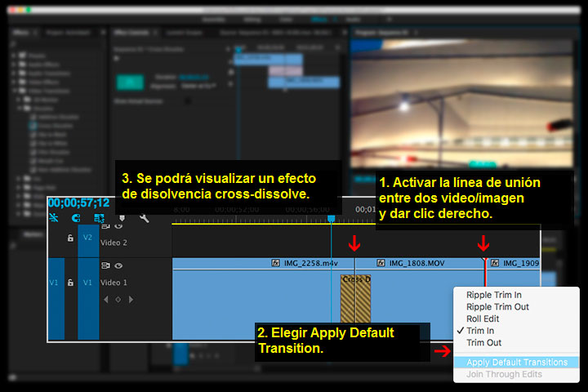The image size is (588, 392).
Task: Click fx badge on IMG_2258.m4v clip
Action: click(276, 263)
